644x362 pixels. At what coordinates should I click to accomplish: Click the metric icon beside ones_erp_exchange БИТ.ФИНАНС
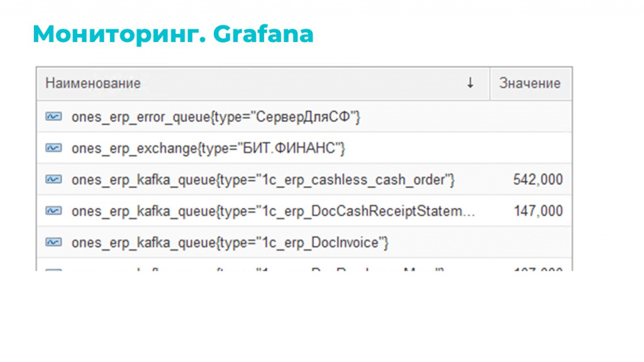[x=54, y=148]
